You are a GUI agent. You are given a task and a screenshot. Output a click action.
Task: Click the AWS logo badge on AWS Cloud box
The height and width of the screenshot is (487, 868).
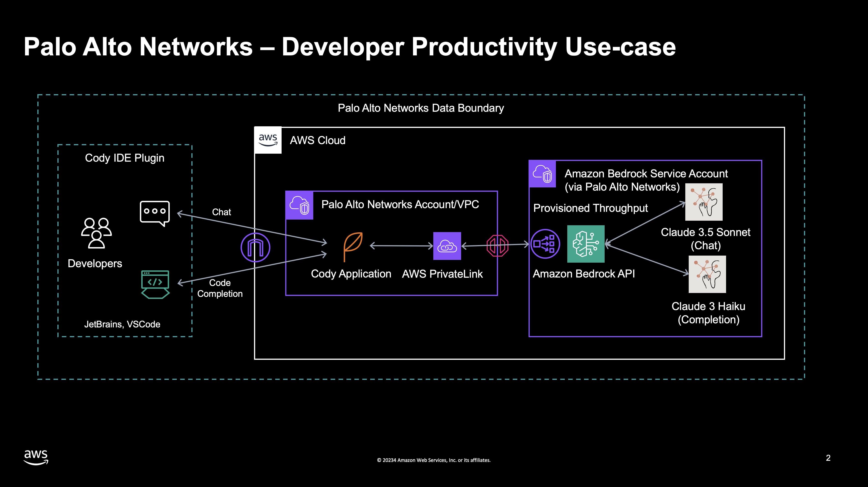click(268, 140)
